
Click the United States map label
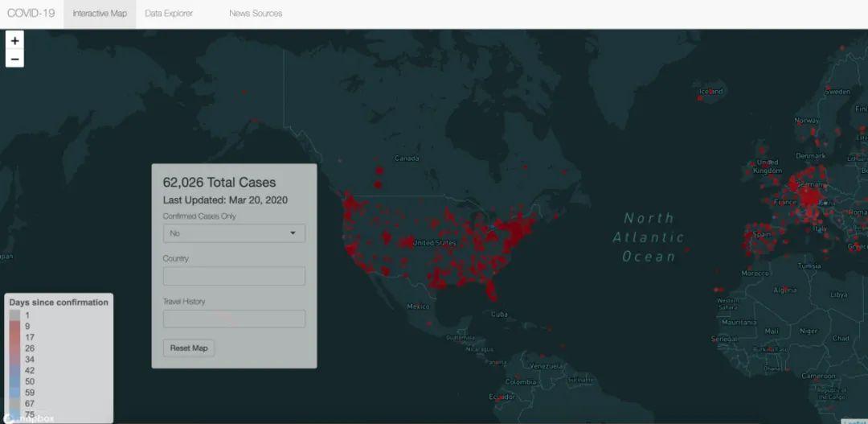[435, 243]
